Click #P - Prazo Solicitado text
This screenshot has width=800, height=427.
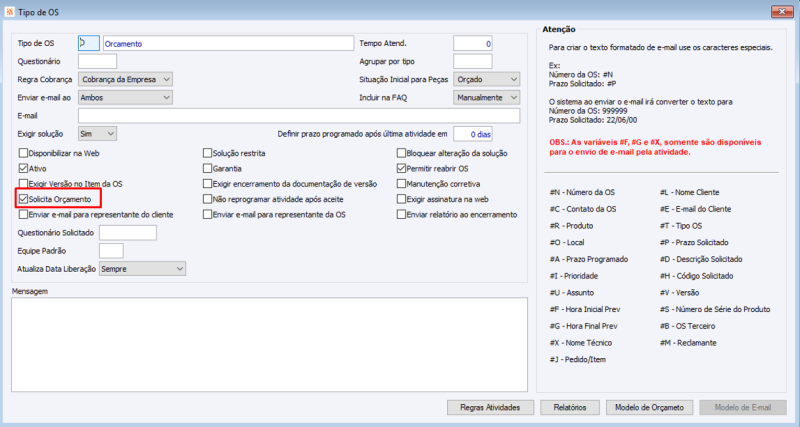(x=694, y=243)
